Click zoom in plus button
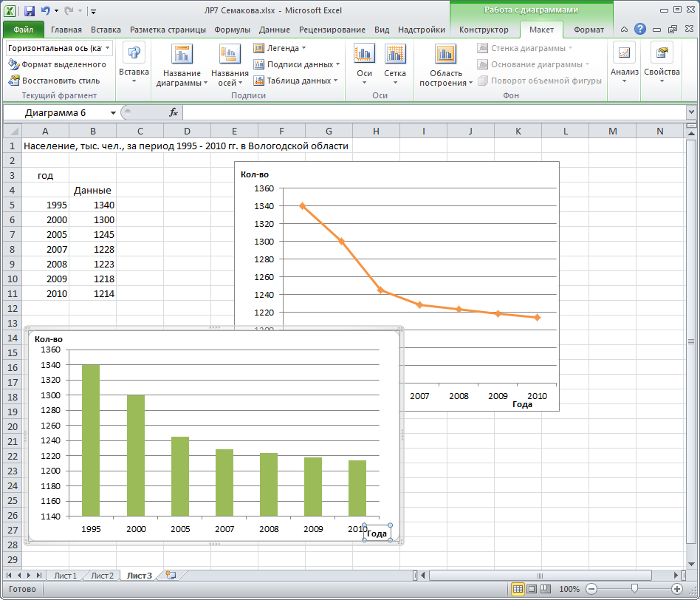 pos(677,589)
